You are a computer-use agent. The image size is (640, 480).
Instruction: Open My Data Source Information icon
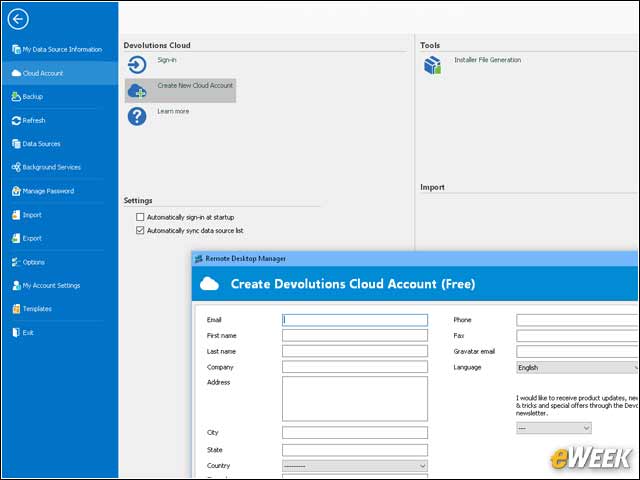pyautogui.click(x=16, y=49)
